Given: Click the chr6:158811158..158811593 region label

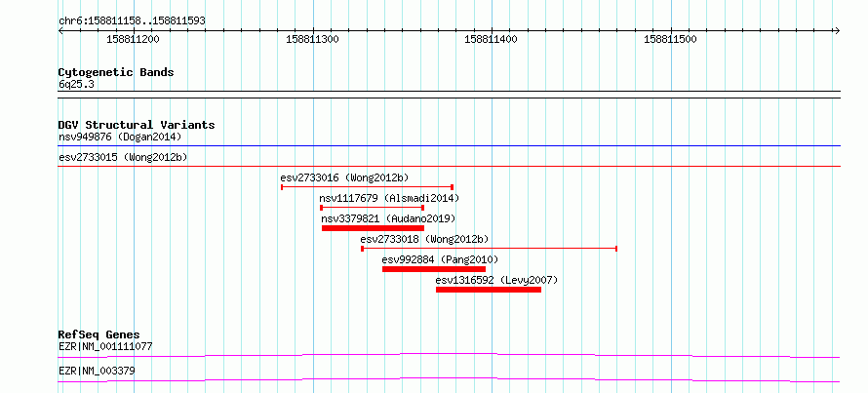Looking at the screenshot, I should point(132,21).
